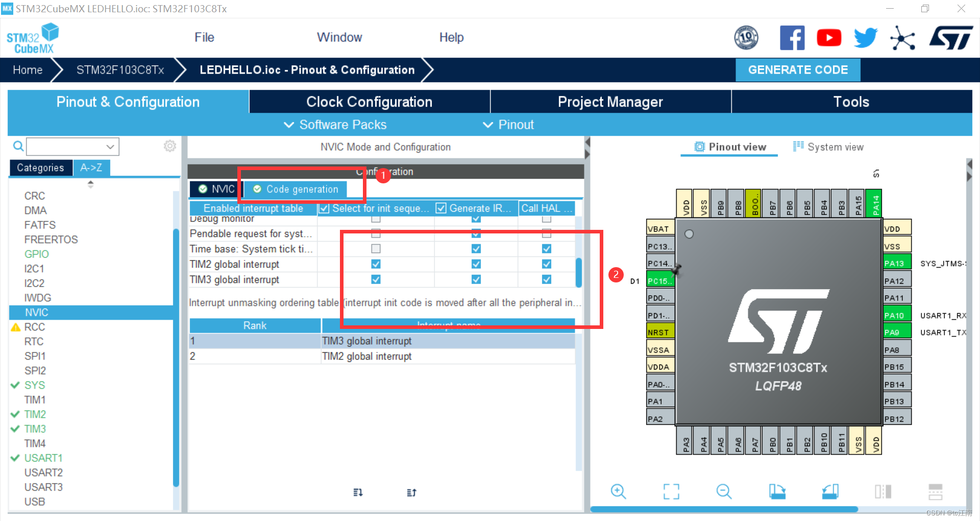The width and height of the screenshot is (980, 521).
Task: Move interrupt rank up with sort icon
Action: (x=411, y=492)
